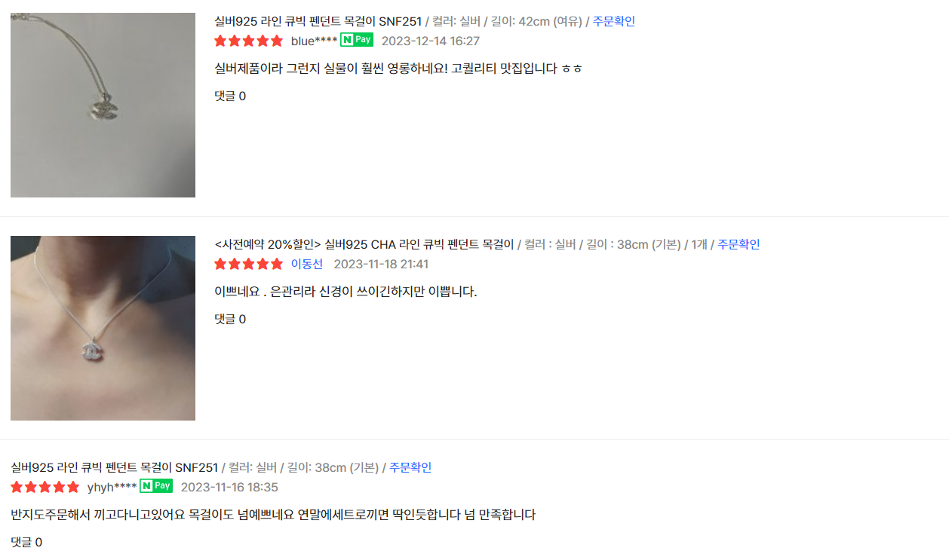949x560 pixels.
Task: Click 주문확인 in 이동선's review
Action: click(739, 244)
